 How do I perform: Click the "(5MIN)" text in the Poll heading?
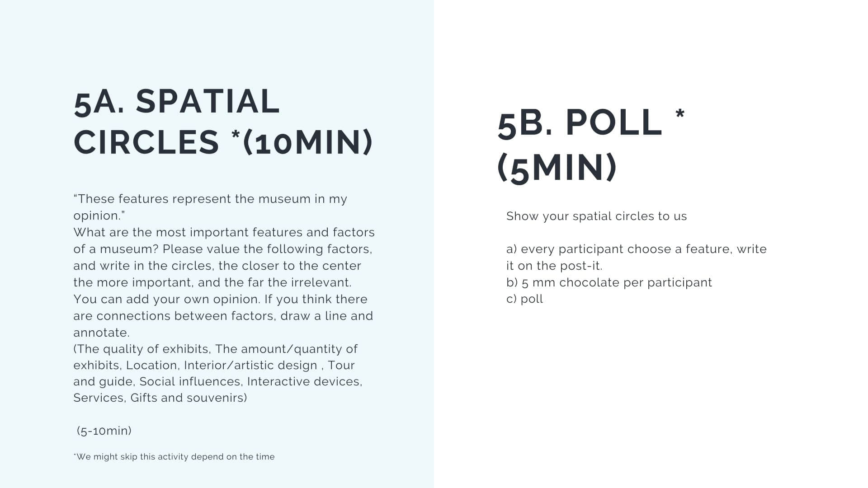coord(557,168)
